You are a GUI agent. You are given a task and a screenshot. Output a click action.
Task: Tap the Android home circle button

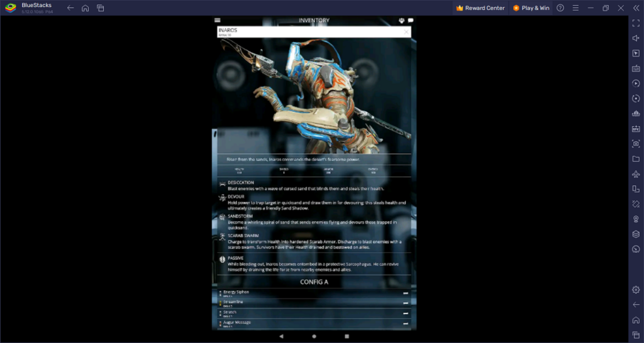coord(314,336)
